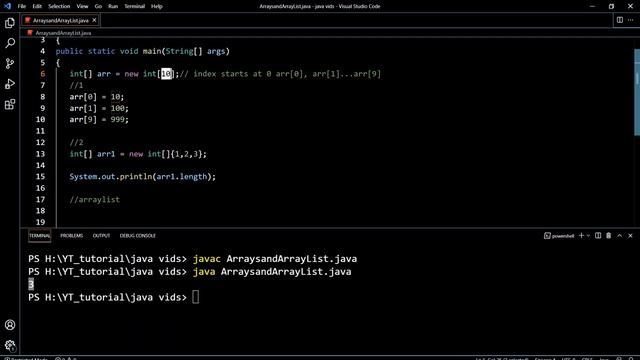Minimize the Visual Studio Code window
Viewport: 640px width, 360px height.
[592, 6]
